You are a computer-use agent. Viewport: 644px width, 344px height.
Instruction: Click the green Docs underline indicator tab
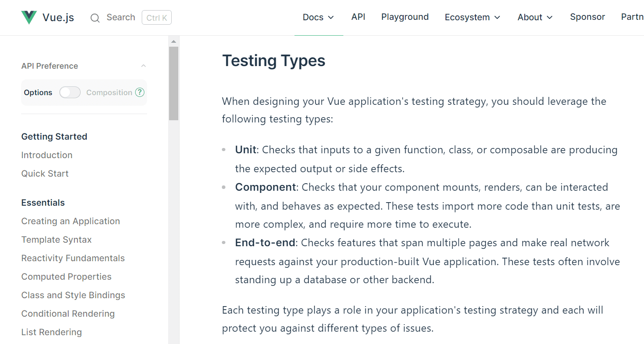319,35
